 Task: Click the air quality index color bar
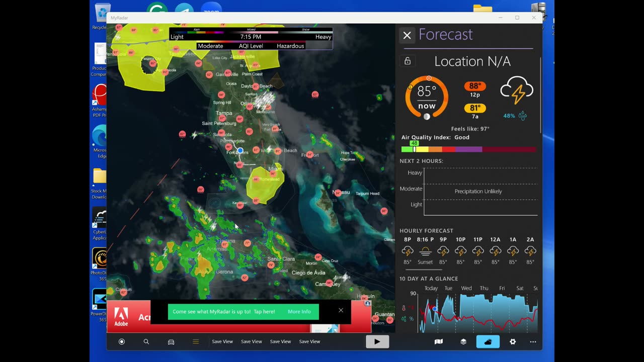468,149
